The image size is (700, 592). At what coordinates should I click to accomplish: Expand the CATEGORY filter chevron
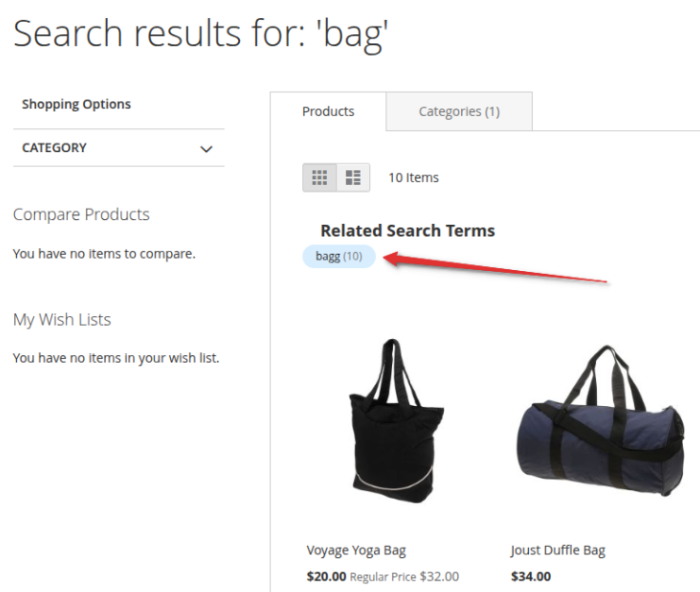tap(206, 148)
